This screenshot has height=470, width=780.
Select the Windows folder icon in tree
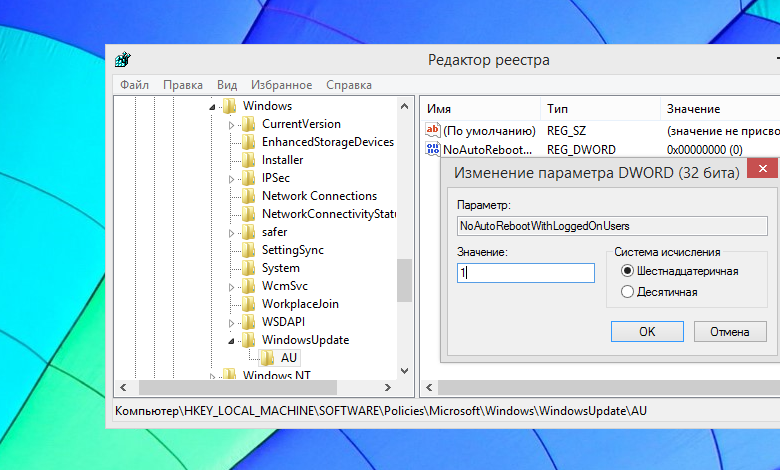point(229,105)
